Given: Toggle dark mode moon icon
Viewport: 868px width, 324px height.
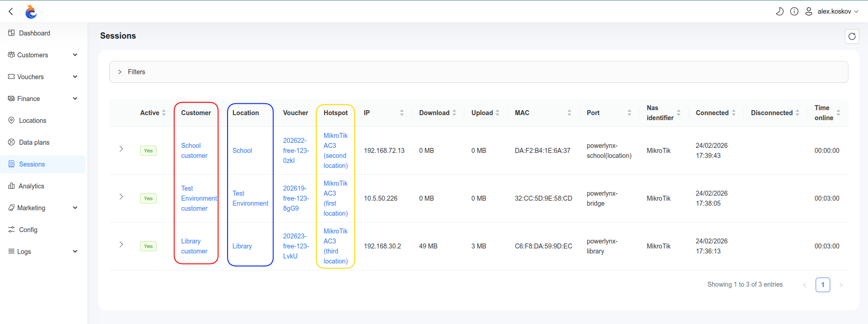Looking at the screenshot, I should point(780,11).
